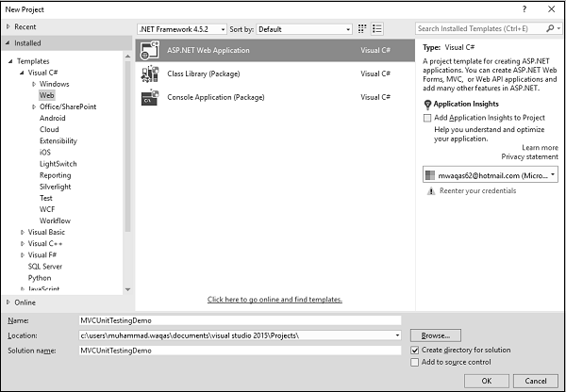Select the Workflow category
The width and height of the screenshot is (566, 392).
click(x=55, y=220)
